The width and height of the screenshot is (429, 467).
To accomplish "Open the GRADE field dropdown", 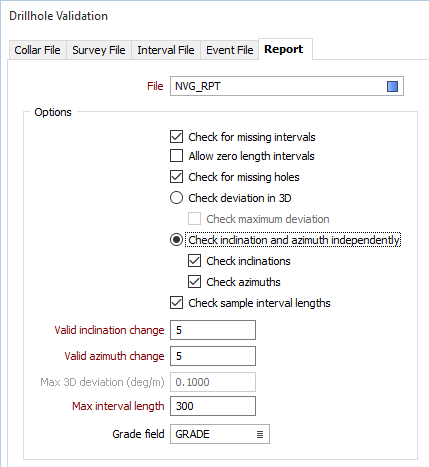I will [220, 434].
